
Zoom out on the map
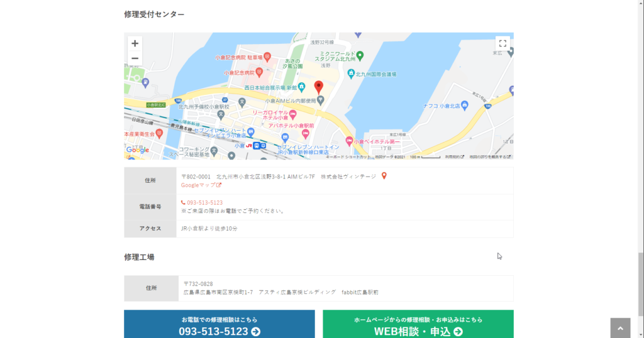[x=135, y=58]
